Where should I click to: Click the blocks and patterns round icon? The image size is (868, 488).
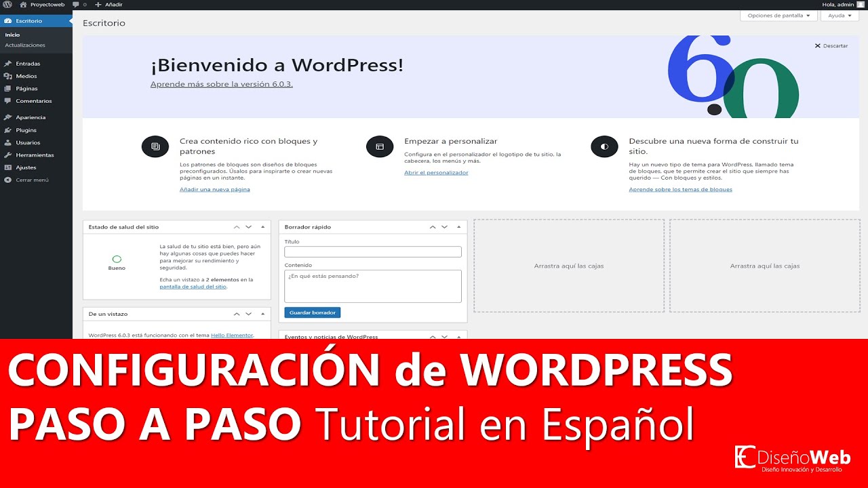155,146
